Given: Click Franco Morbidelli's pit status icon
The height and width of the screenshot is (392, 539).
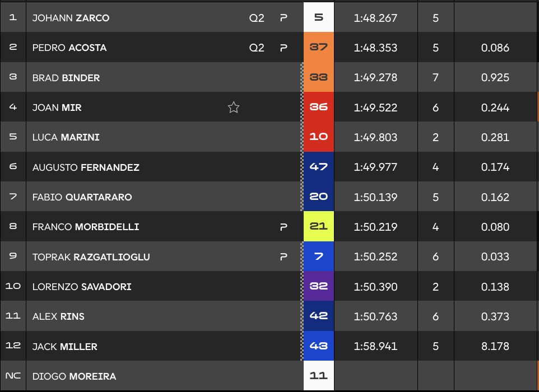Looking at the screenshot, I should click(284, 227).
